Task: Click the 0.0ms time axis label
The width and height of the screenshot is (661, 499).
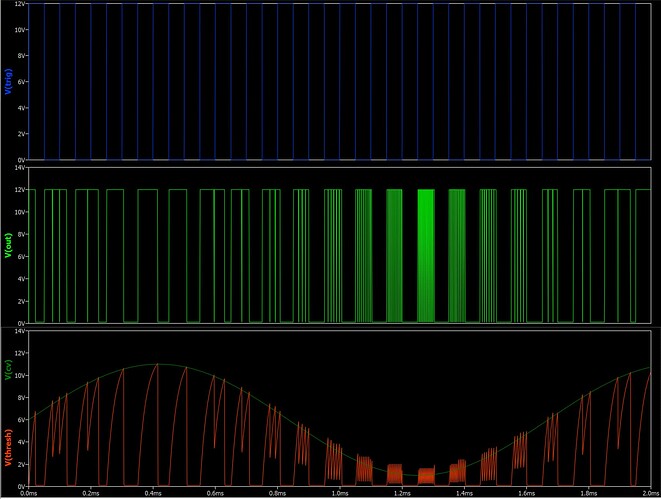Action: (30, 493)
